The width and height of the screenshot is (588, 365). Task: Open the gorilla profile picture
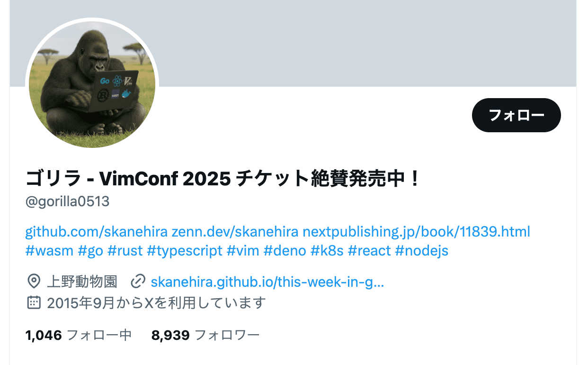[92, 84]
